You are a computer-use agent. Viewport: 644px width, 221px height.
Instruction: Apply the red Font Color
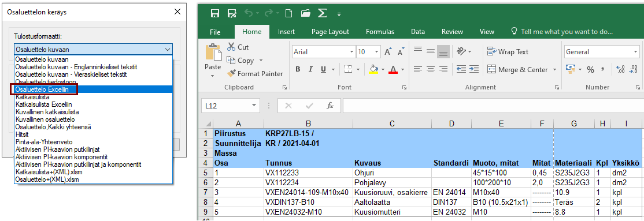tap(393, 69)
